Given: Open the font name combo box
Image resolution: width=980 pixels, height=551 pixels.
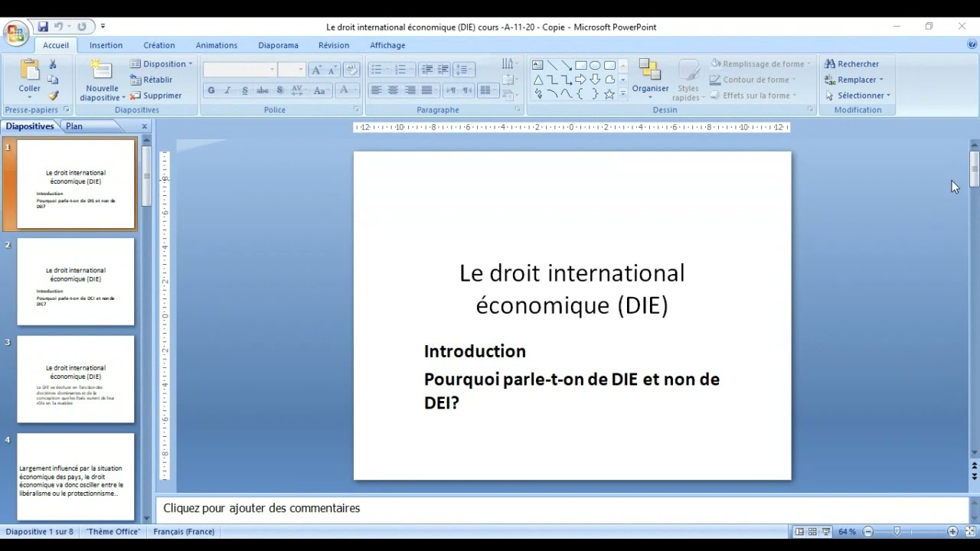Looking at the screenshot, I should coord(240,70).
